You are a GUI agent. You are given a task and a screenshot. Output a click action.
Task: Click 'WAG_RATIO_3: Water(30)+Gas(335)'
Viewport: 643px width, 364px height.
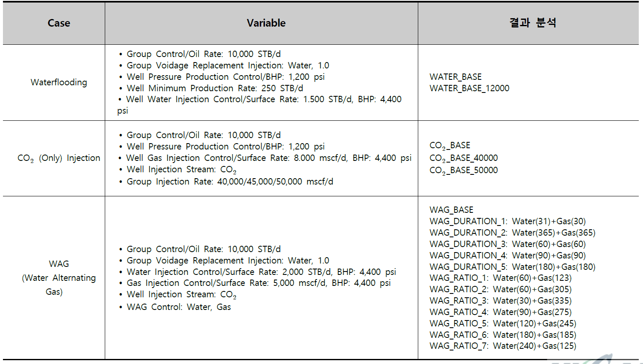coord(501,301)
